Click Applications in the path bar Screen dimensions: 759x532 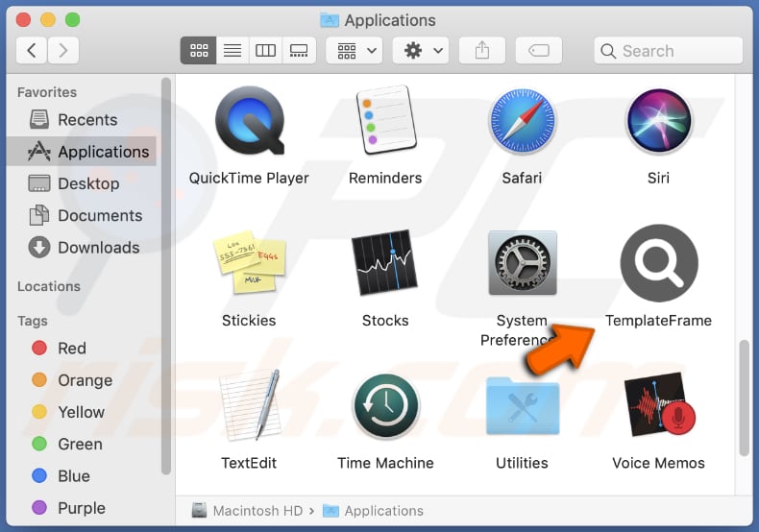click(373, 511)
